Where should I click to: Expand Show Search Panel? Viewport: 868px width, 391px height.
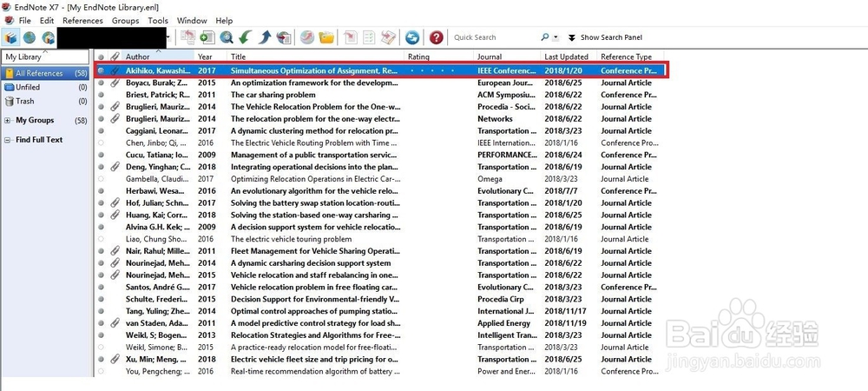pos(605,37)
